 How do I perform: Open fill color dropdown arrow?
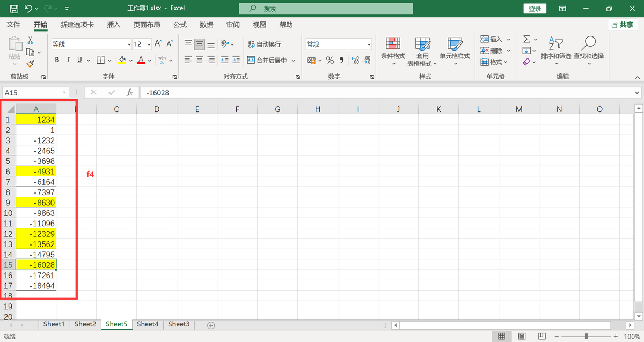tap(131, 60)
